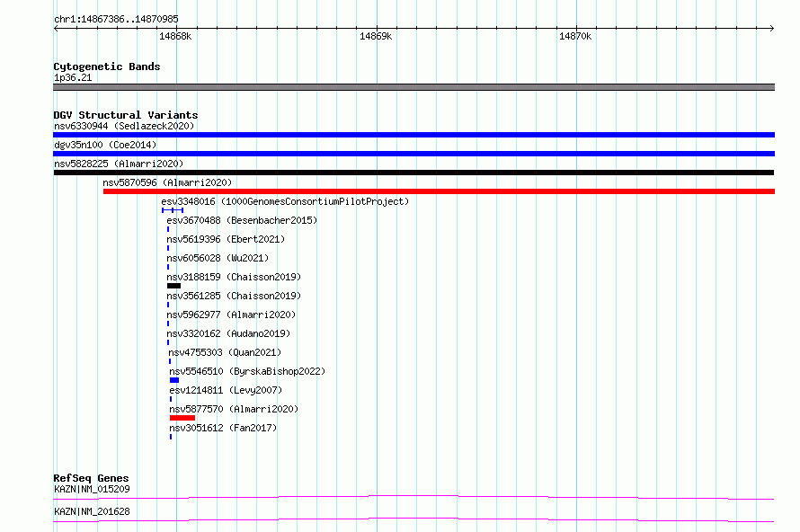Click the 14869k ruler marker
The height and width of the screenshot is (532, 800).
point(376,36)
